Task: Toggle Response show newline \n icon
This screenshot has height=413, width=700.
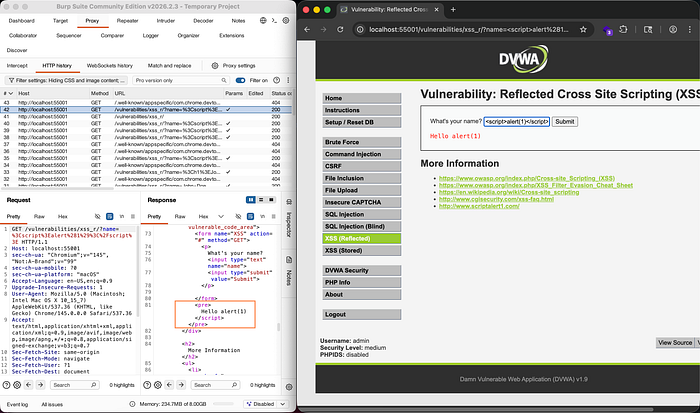Action: pyautogui.click(x=262, y=217)
